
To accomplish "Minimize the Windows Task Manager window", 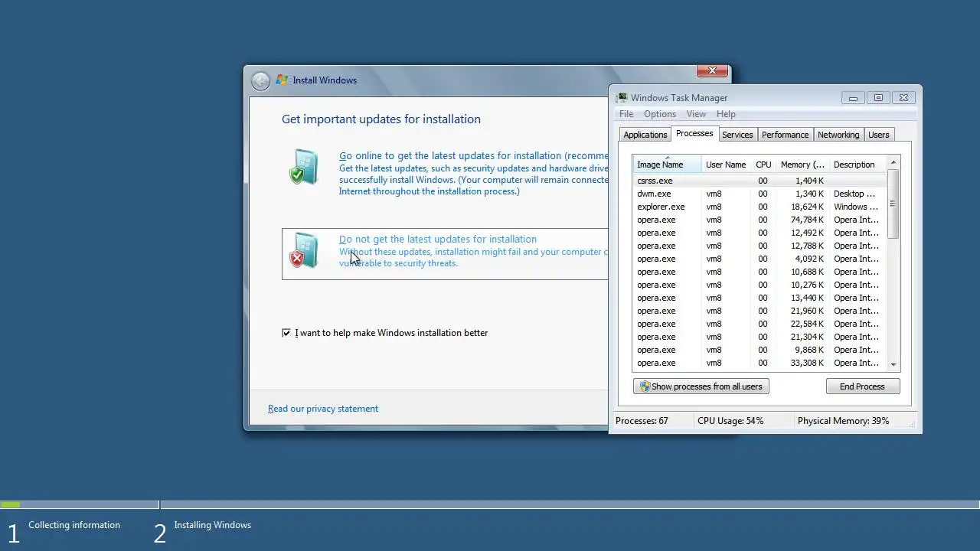I will [853, 98].
